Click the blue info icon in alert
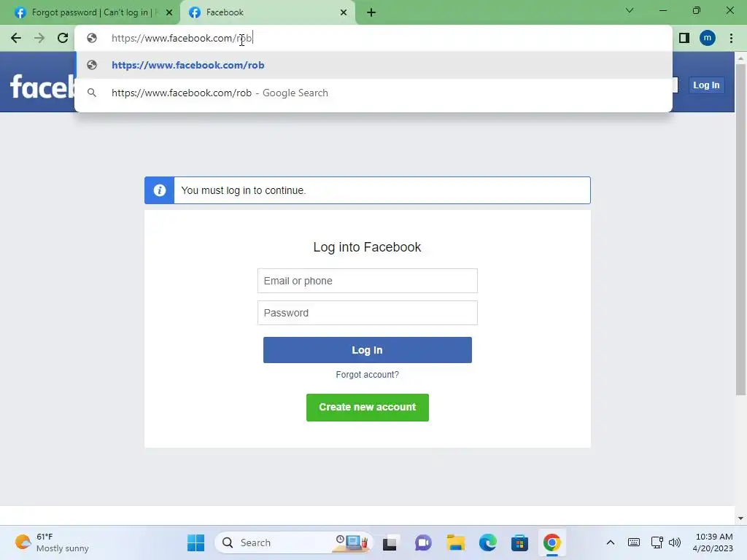The width and height of the screenshot is (747, 560). click(x=160, y=190)
